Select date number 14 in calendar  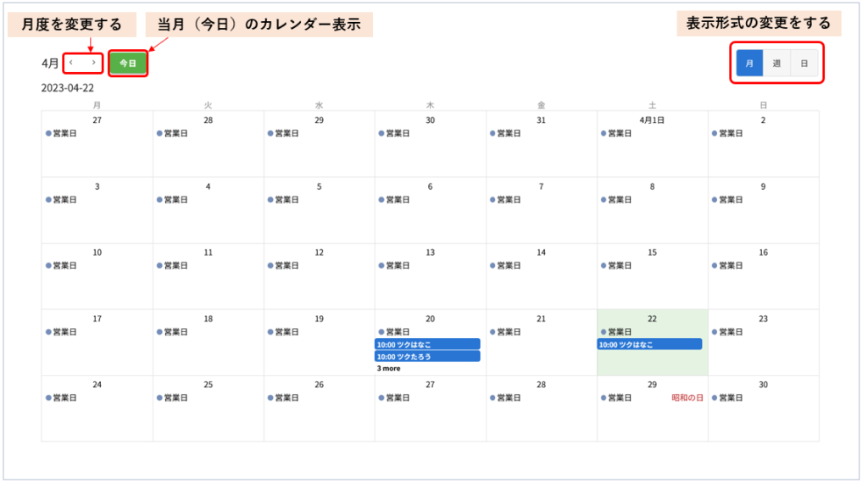tap(541, 253)
